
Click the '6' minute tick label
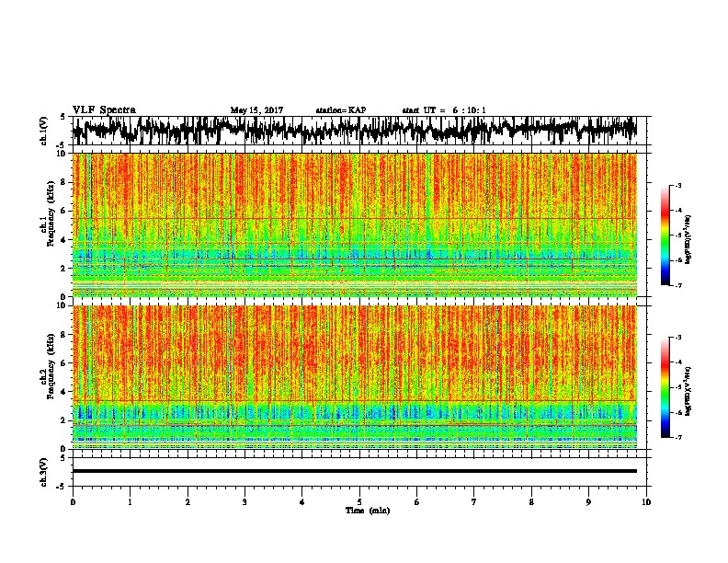pos(417,502)
